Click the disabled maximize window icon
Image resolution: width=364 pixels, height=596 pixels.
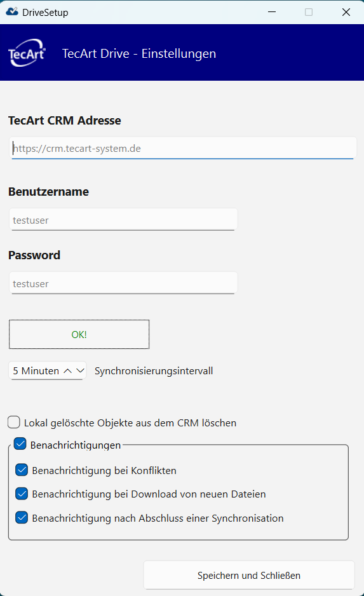(x=309, y=12)
